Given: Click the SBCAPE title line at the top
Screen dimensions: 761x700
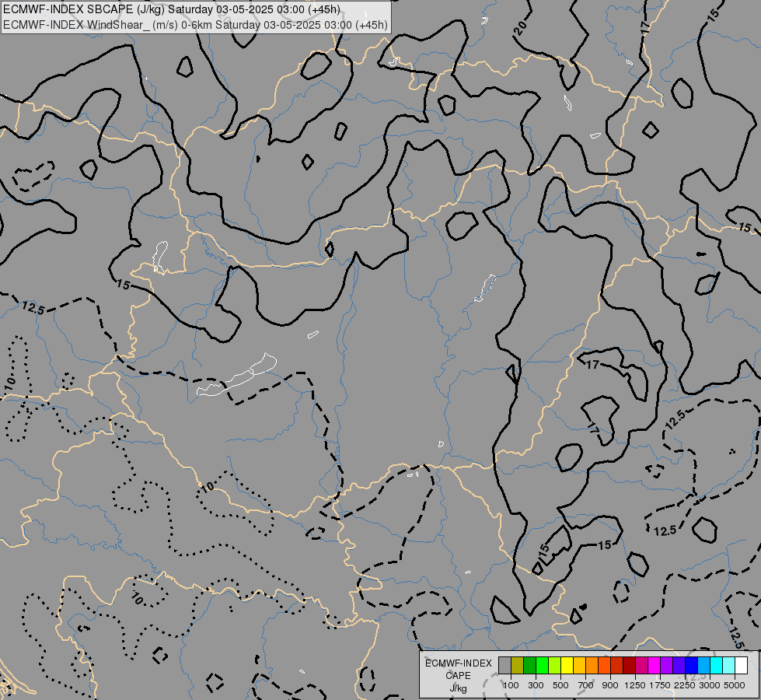Looking at the screenshot, I should point(172,9).
